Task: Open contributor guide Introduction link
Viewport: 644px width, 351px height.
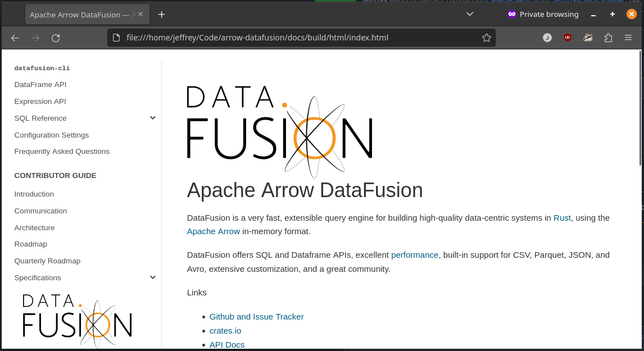Action: [34, 194]
